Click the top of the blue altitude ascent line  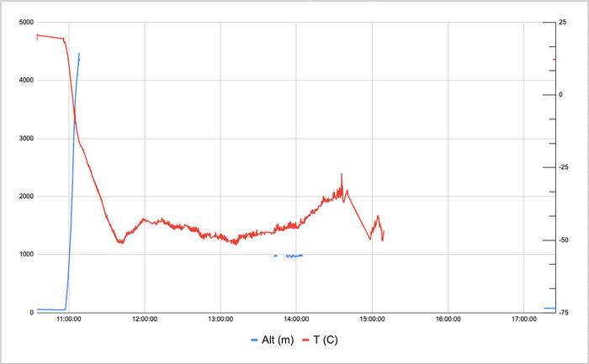click(x=79, y=54)
